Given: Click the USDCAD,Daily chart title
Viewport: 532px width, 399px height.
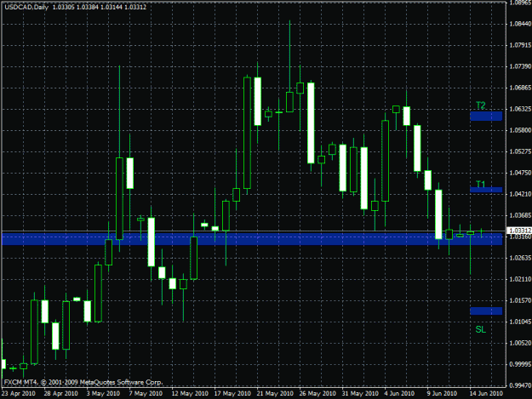Looking at the screenshot, I should [26, 7].
